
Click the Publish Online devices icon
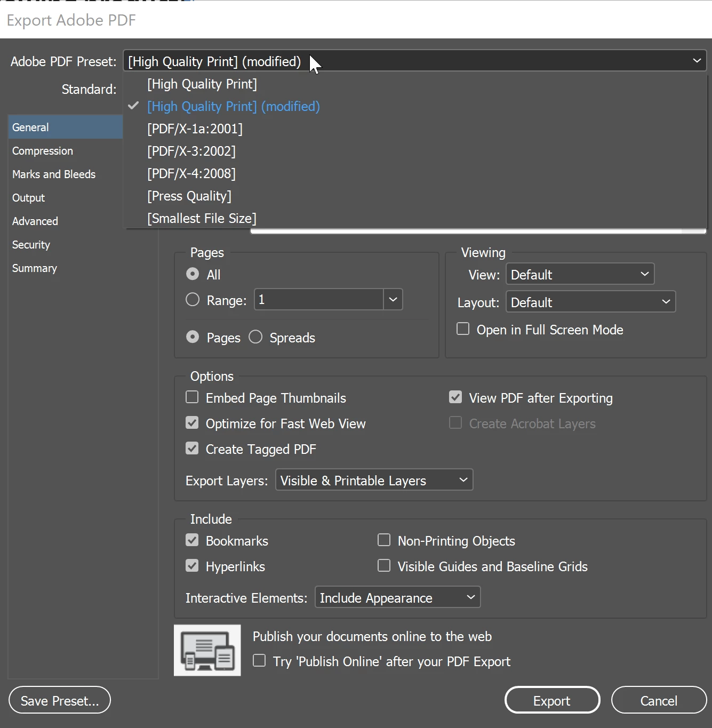[207, 650]
